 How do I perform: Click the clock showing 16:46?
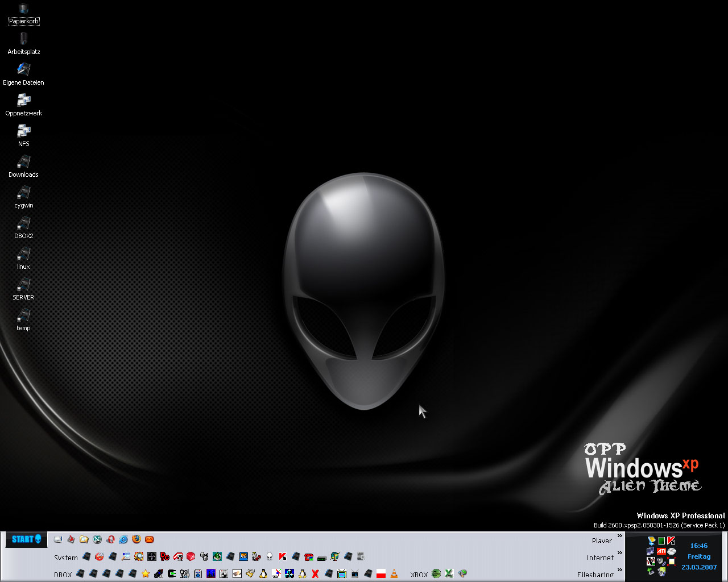(x=699, y=546)
